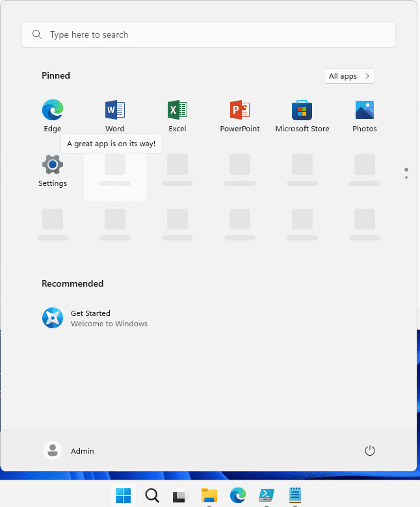Viewport: 420px width, 507px height.
Task: Click the "Get Started" title text
Action: pos(90,313)
